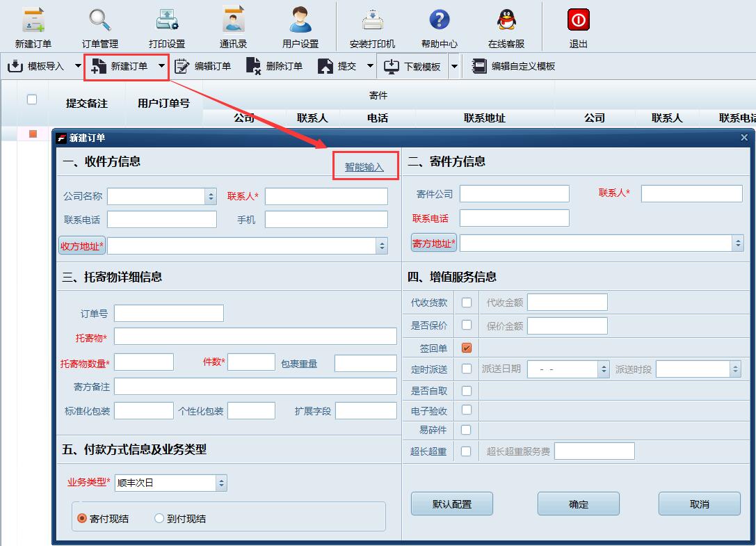This screenshot has width=756, height=546.
Task: Open the 业务类型 service type dropdown
Action: 221,483
